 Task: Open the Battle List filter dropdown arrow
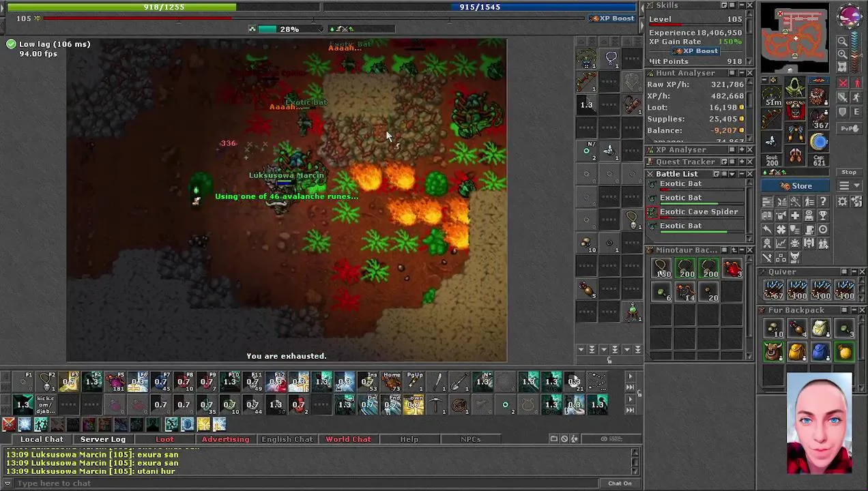coord(732,174)
